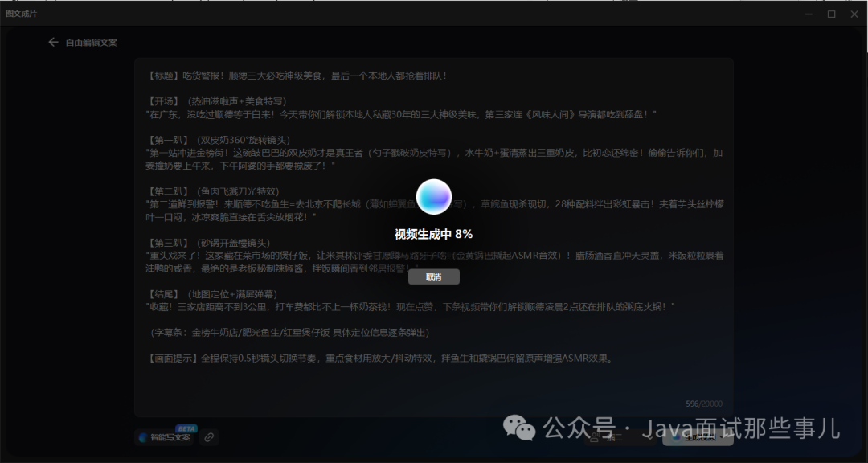The height and width of the screenshot is (463, 868).
Task: Maximize the 图文成片 window
Action: 832,14
